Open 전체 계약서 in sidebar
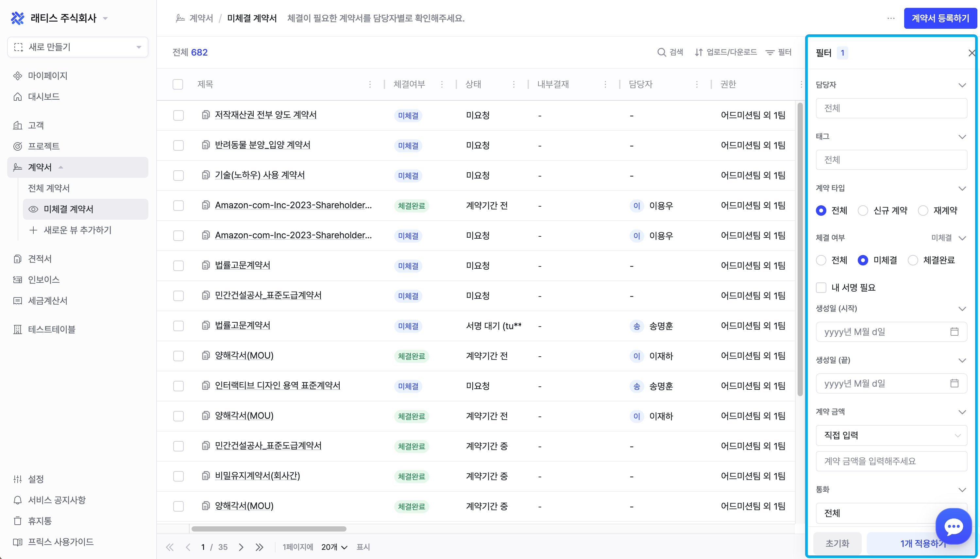Screen dimensions: 980x559 pyautogui.click(x=49, y=188)
